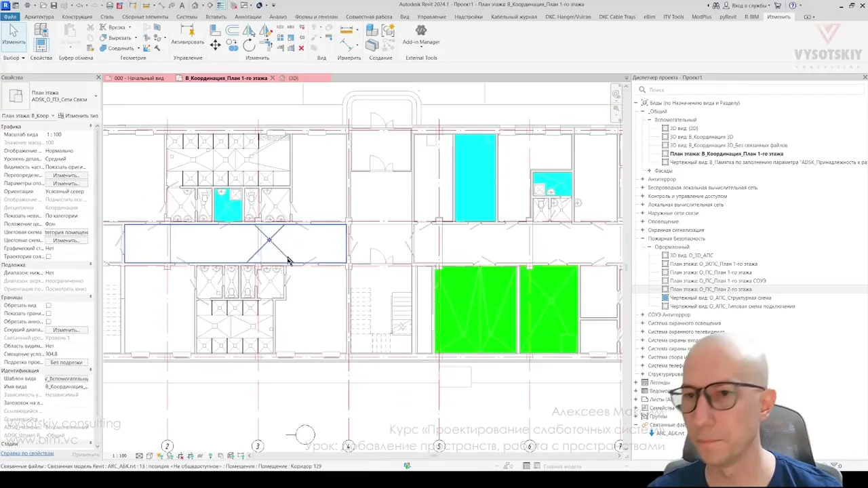Viewport: 868px width, 488px height.
Task: Click the Без подрезки button
Action: click(66, 363)
